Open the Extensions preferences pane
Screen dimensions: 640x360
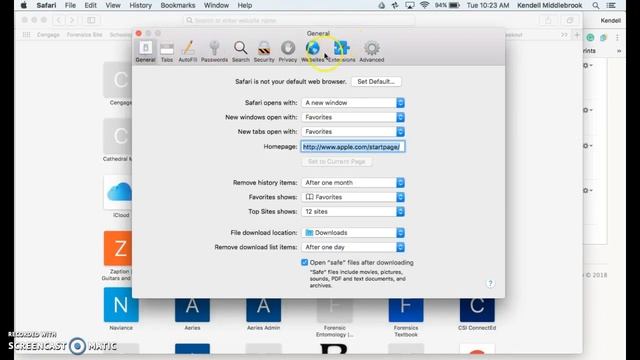click(x=342, y=51)
